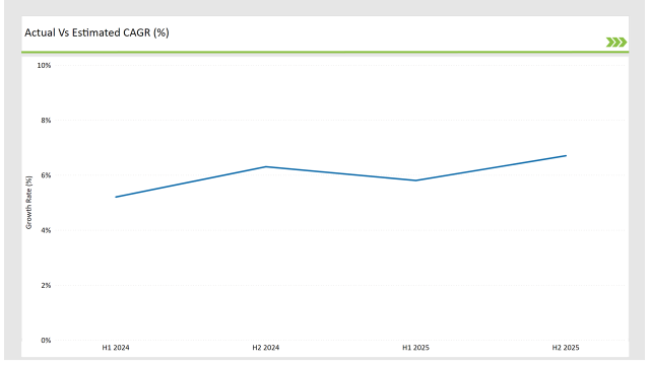
Task: Click the chart title Actual Vs Estimated CAGR (%)
Action: point(97,33)
